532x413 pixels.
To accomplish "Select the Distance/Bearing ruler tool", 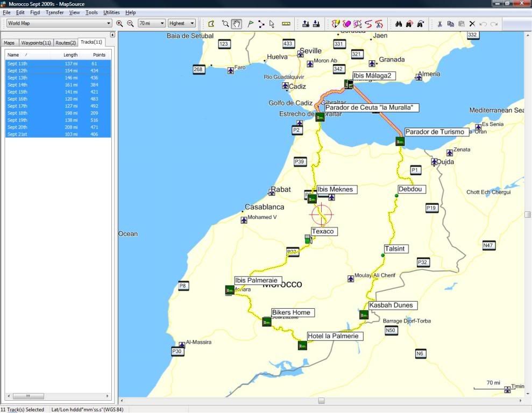I will click(286, 24).
